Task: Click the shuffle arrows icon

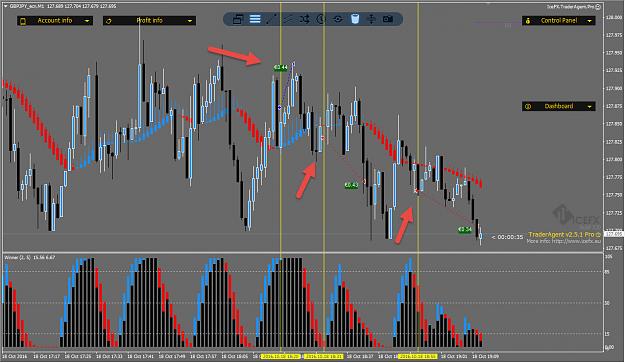Action: point(305,19)
